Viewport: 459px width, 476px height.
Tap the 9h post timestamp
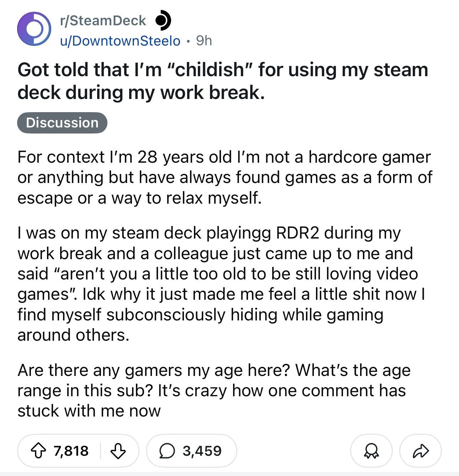tap(204, 41)
